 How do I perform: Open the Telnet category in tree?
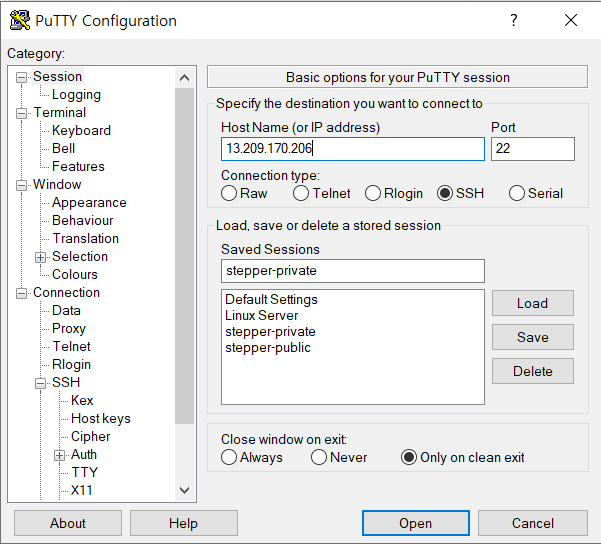(x=71, y=347)
